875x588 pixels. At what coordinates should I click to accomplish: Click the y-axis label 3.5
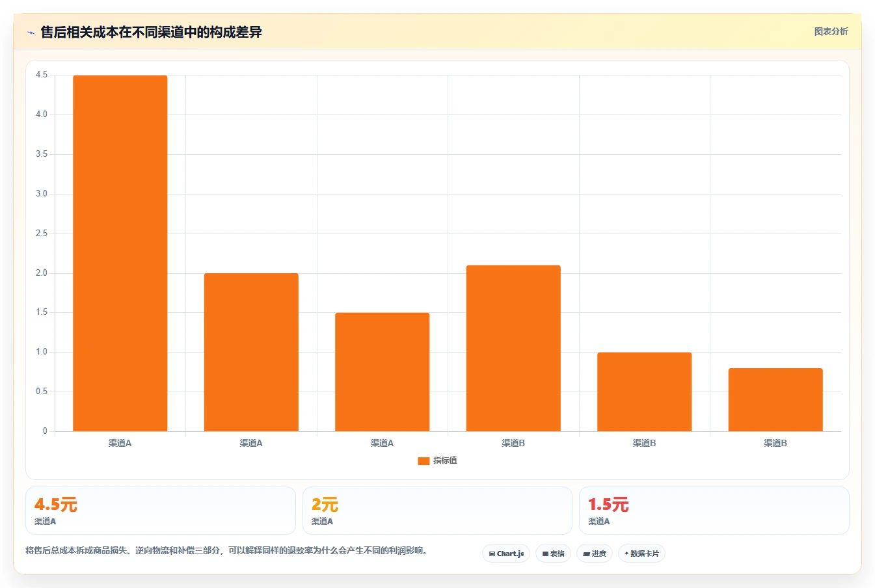pos(42,154)
